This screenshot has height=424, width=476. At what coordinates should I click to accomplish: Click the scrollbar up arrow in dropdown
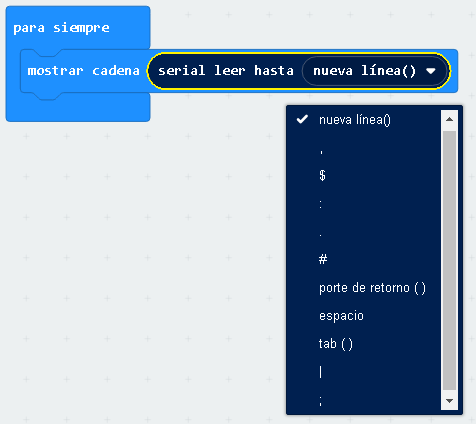point(449,119)
